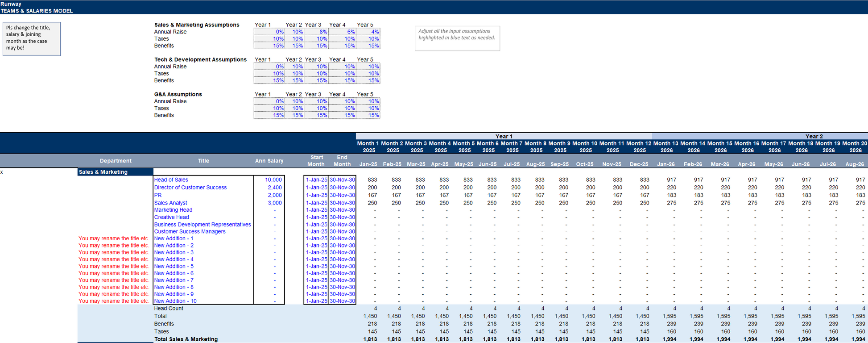Click the Business Development Representatives title cell
Screen dimensions: 868x343
coord(203,225)
